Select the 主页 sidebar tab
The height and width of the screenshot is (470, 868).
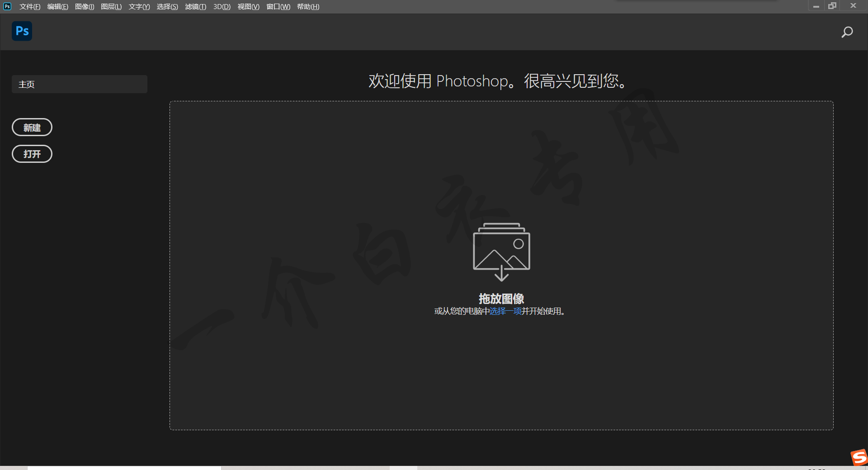click(80, 84)
